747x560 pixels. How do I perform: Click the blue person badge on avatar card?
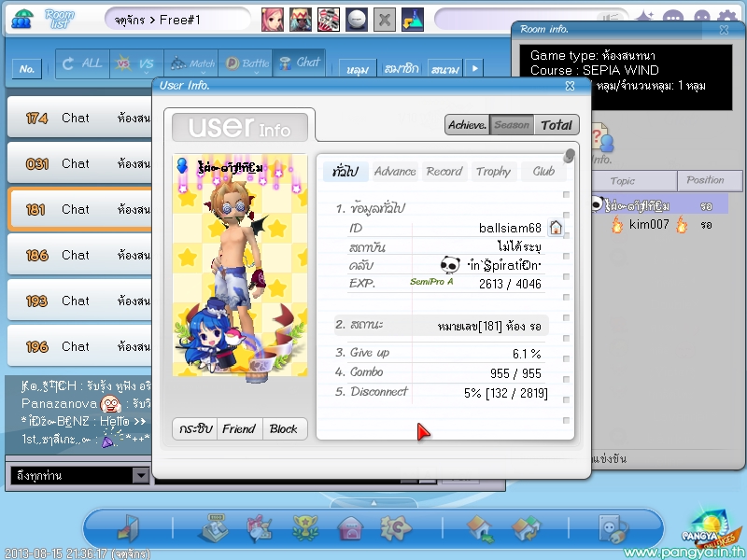[x=182, y=165]
